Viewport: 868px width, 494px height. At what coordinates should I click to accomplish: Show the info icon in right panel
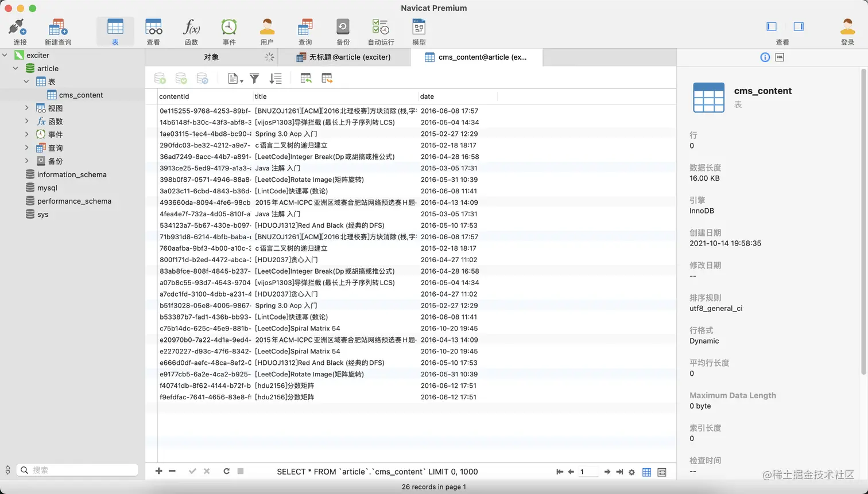pyautogui.click(x=765, y=57)
